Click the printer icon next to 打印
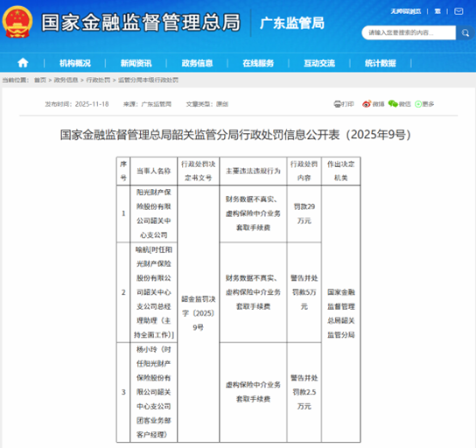This screenshot has width=476, height=448. click(x=337, y=104)
